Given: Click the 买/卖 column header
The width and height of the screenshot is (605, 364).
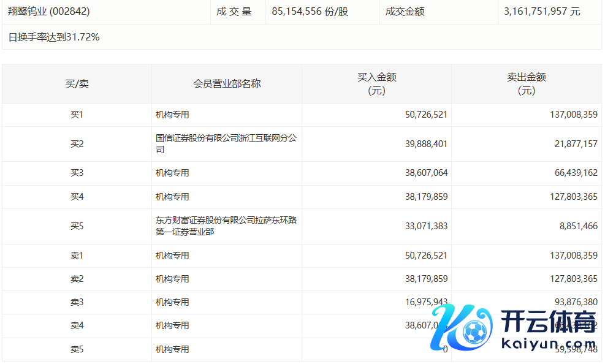Looking at the screenshot, I should coord(77,83).
